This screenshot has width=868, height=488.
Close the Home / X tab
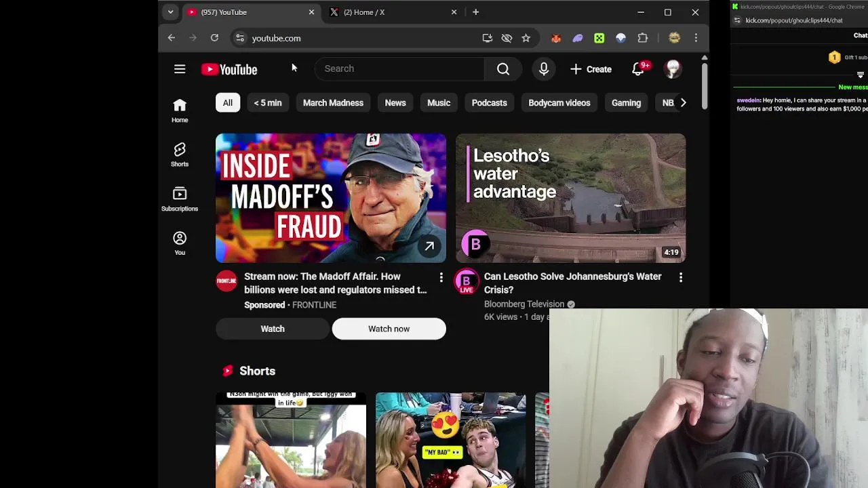[x=454, y=12]
